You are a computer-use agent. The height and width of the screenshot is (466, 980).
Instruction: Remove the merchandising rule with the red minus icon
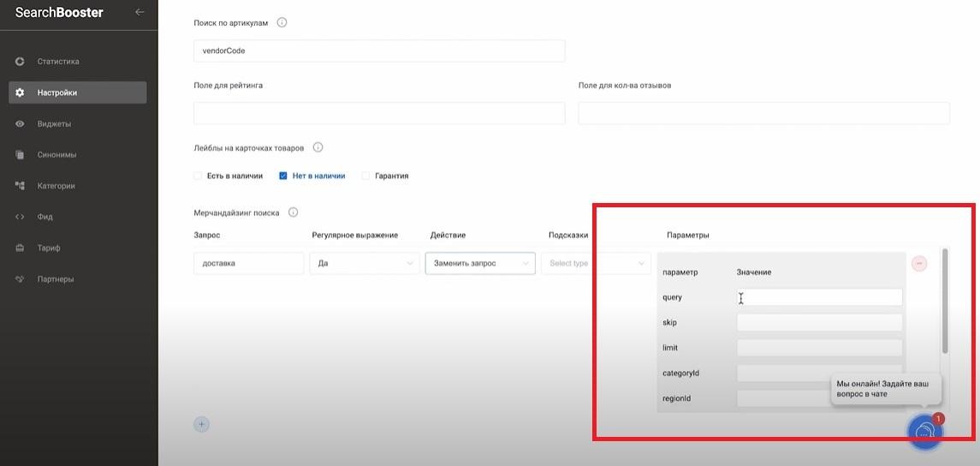[x=919, y=264]
